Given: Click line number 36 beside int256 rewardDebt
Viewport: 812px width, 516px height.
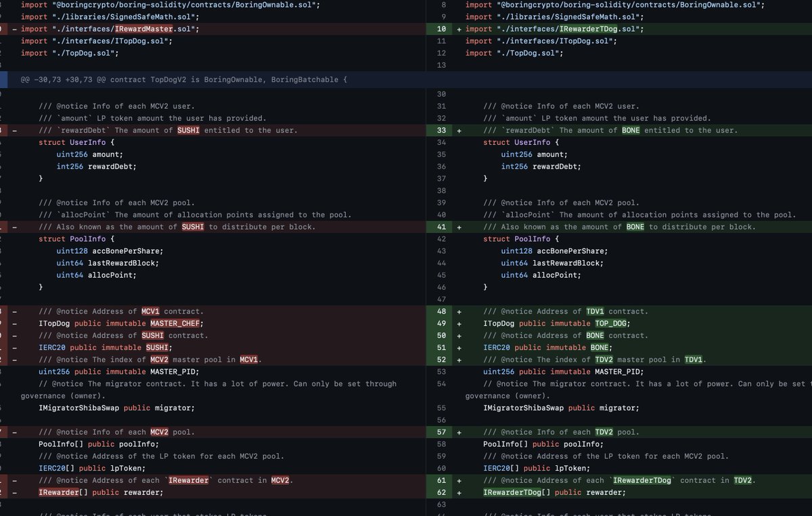Looking at the screenshot, I should click(441, 167).
